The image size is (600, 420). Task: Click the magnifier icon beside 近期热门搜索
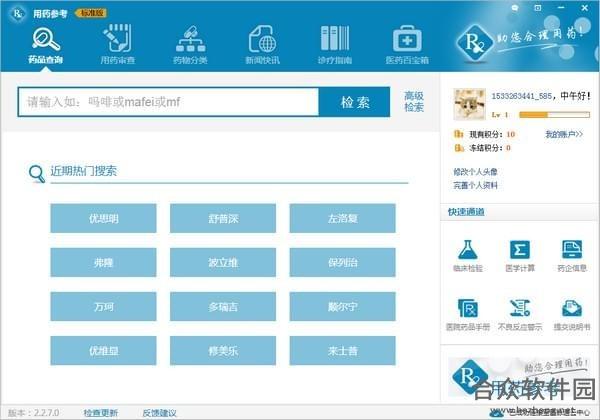(x=37, y=174)
